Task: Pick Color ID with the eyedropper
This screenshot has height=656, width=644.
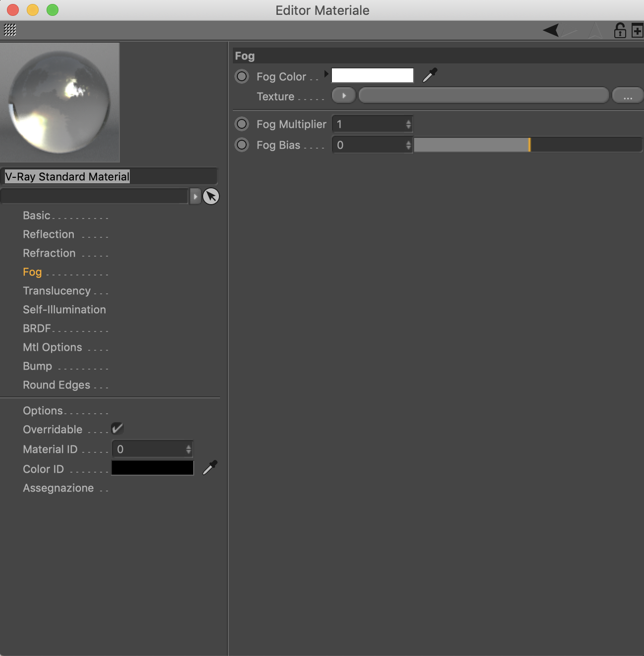Action: click(x=210, y=468)
